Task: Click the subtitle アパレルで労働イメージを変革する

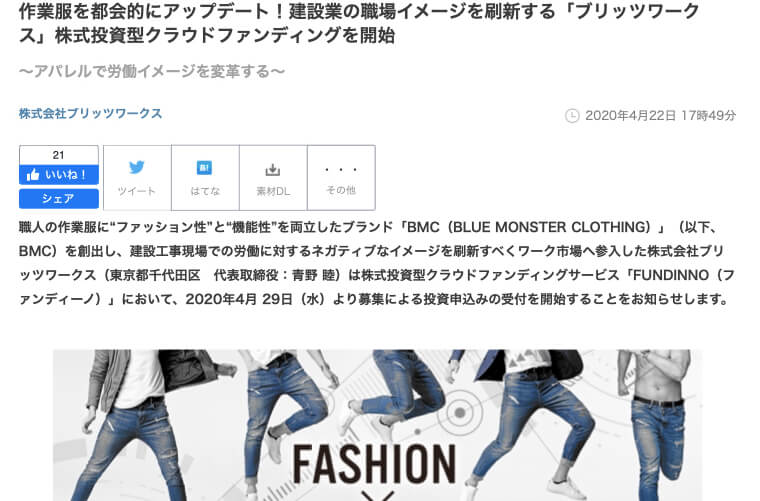Action: click(152, 71)
